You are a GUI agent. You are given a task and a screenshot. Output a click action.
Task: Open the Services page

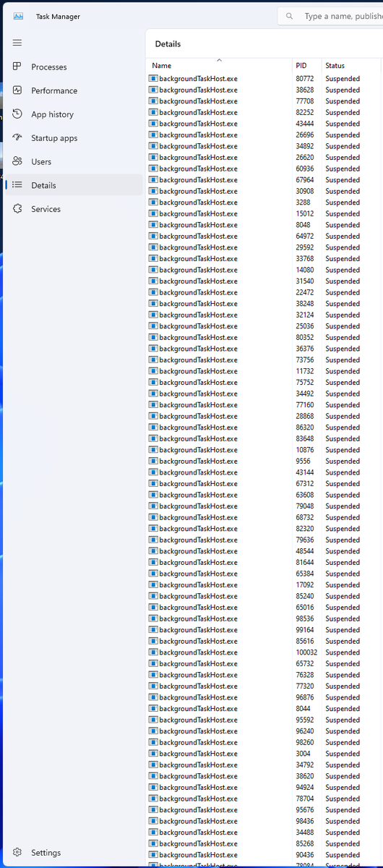74,208
